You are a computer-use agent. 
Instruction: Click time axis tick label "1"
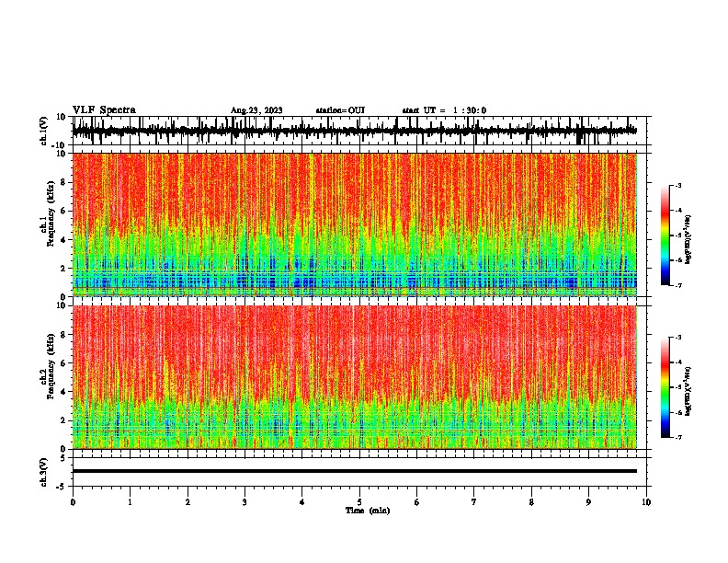[130, 502]
